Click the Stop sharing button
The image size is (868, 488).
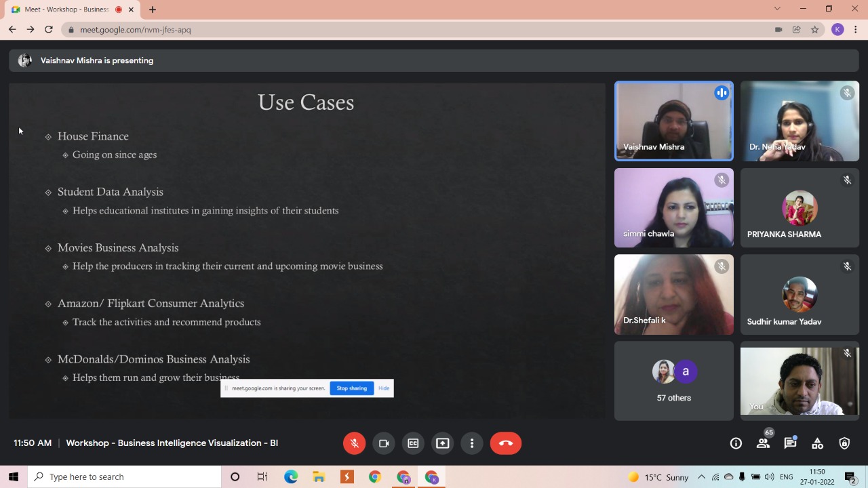(351, 388)
